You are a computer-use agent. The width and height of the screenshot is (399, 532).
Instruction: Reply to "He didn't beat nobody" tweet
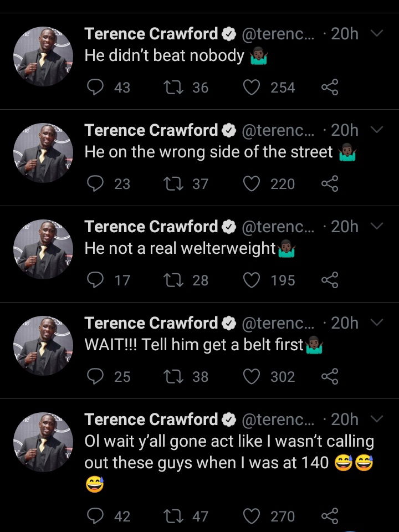[98, 87]
